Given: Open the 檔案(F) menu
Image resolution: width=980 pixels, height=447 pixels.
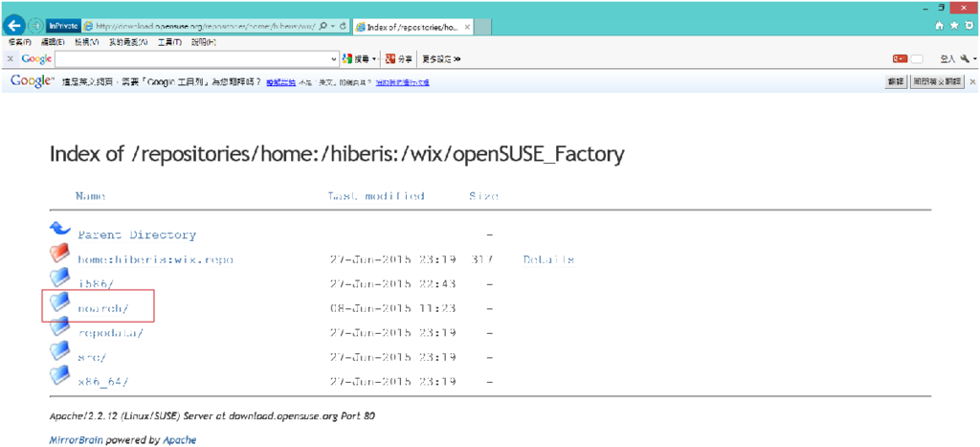Looking at the screenshot, I should (x=20, y=42).
